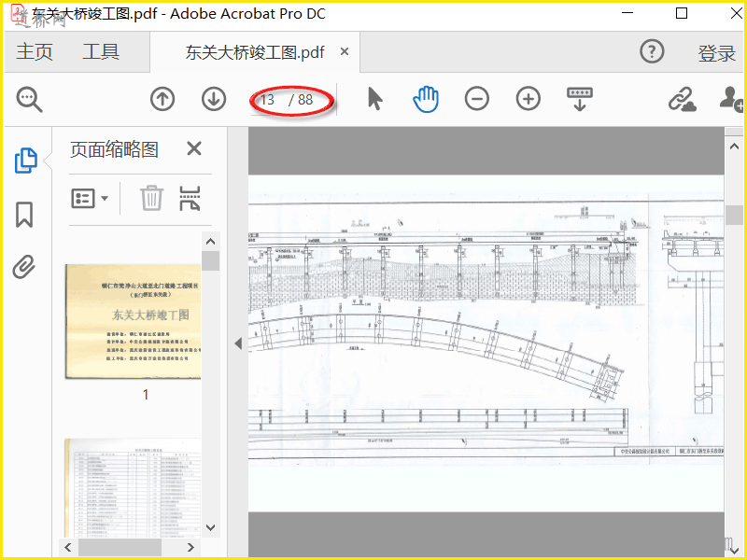Zoom out with the minus button
The height and width of the screenshot is (560, 747).
[x=477, y=99]
